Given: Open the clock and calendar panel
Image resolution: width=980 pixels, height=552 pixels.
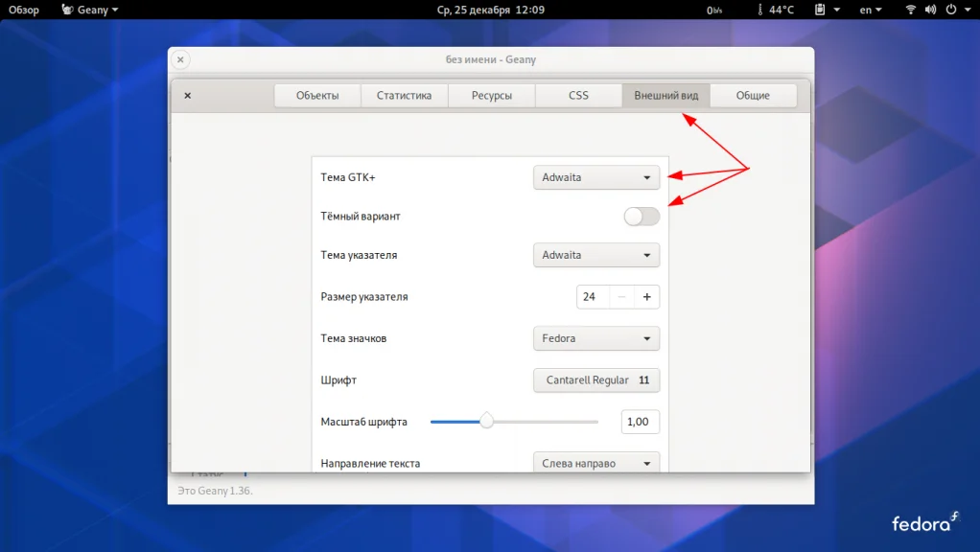Looking at the screenshot, I should (491, 10).
